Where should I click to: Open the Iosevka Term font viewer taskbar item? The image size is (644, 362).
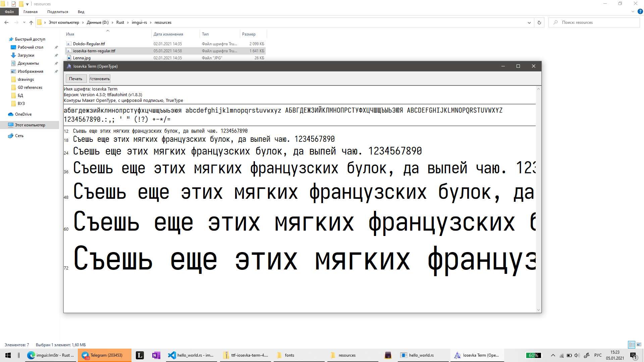(477, 355)
